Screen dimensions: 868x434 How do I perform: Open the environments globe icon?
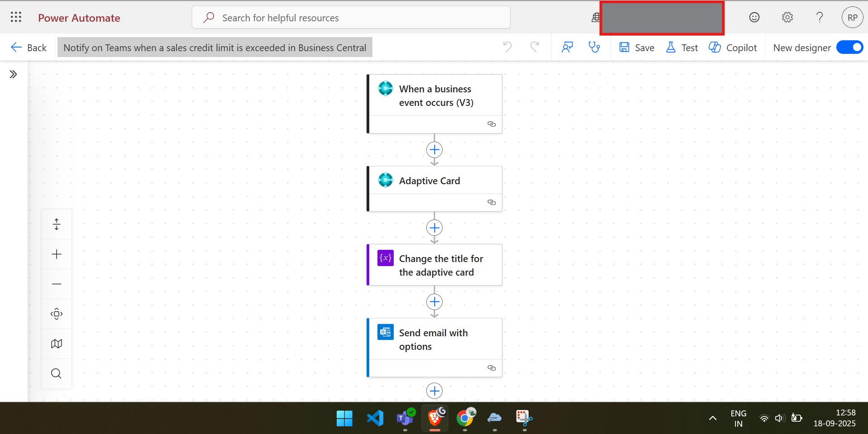596,17
